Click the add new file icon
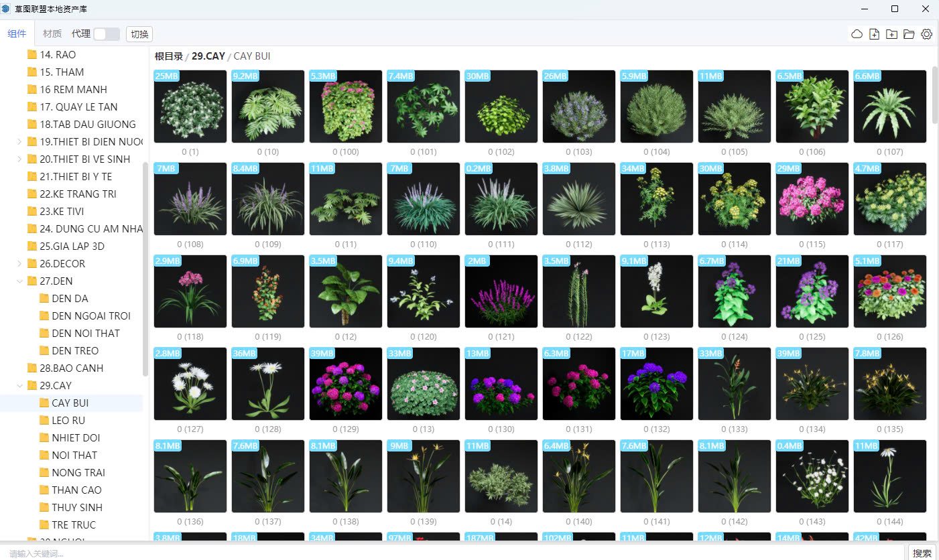 [874, 34]
